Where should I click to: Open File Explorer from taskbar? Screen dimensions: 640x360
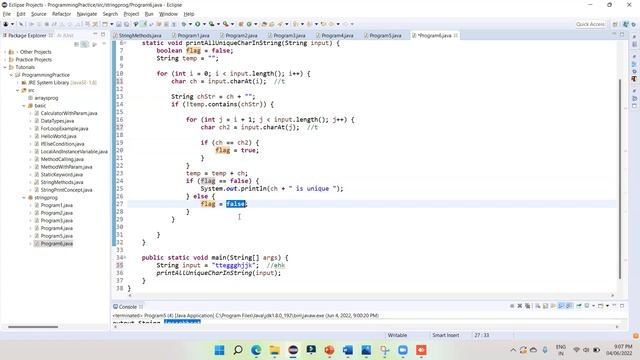[x=274, y=350]
